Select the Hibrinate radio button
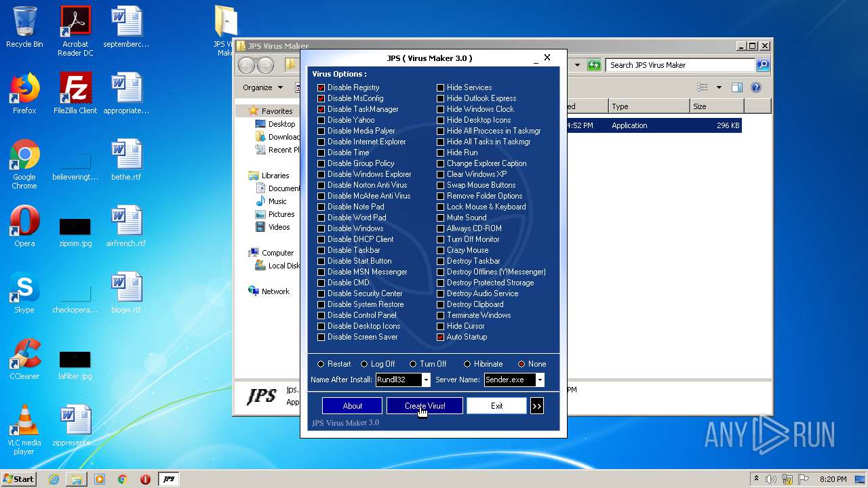The height and width of the screenshot is (488, 868). pos(467,364)
